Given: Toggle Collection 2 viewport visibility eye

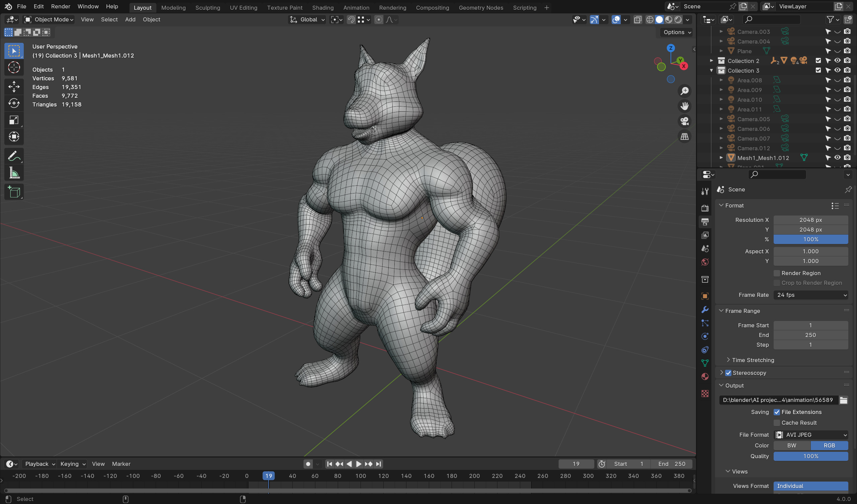Looking at the screenshot, I should point(837,61).
